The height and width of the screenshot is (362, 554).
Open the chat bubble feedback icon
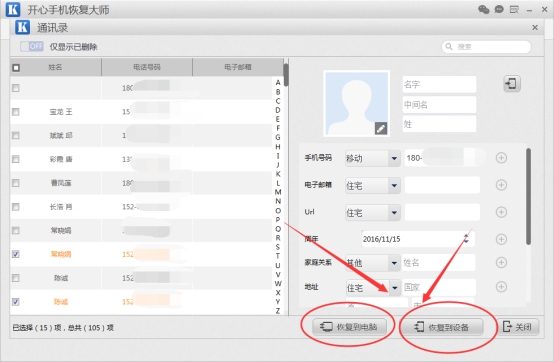499,10
